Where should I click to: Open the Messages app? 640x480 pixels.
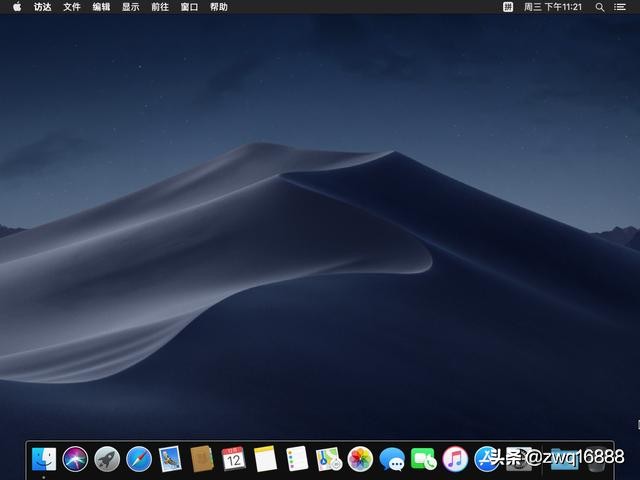click(x=392, y=459)
